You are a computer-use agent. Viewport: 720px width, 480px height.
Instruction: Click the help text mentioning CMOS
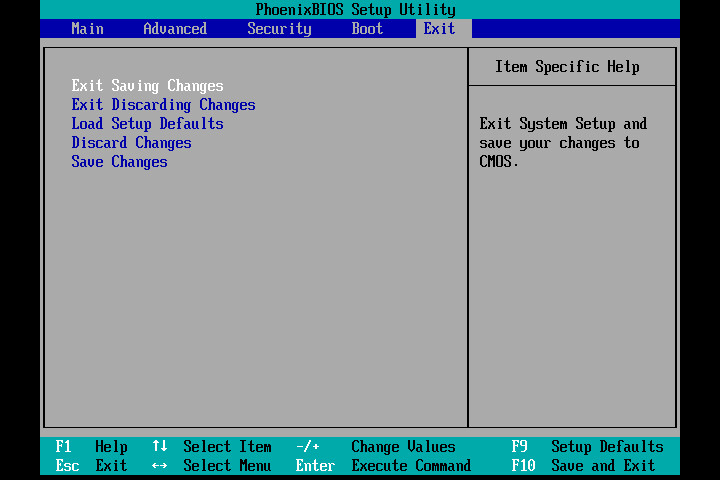563,142
